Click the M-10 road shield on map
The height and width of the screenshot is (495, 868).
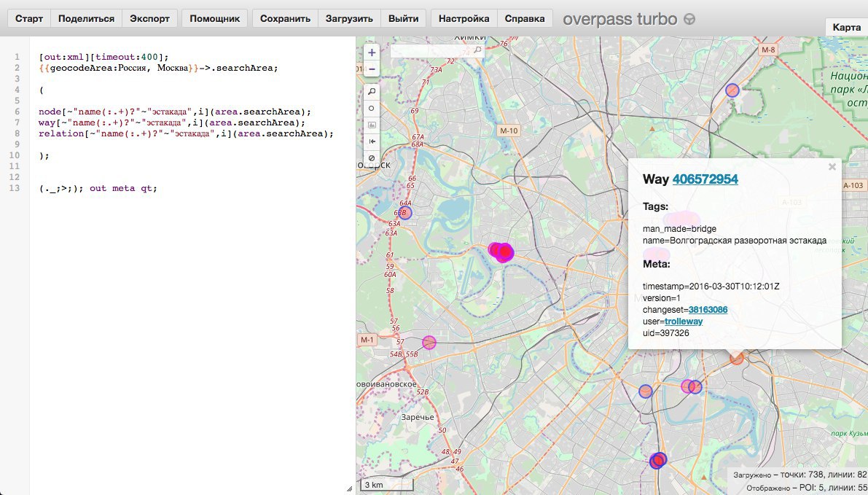pos(508,130)
